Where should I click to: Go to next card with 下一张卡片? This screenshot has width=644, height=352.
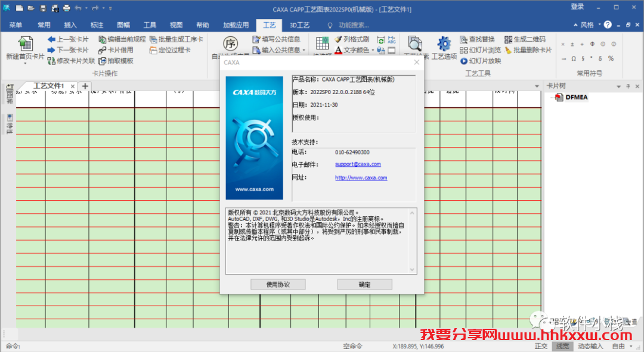pyautogui.click(x=68, y=50)
